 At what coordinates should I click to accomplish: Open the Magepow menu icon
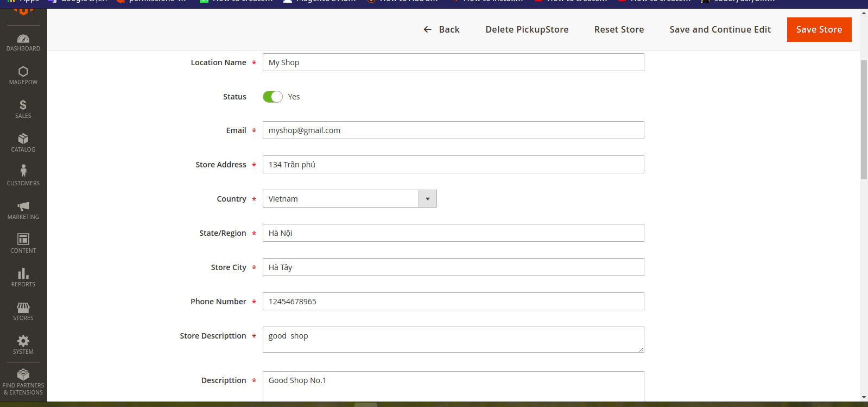(x=23, y=72)
